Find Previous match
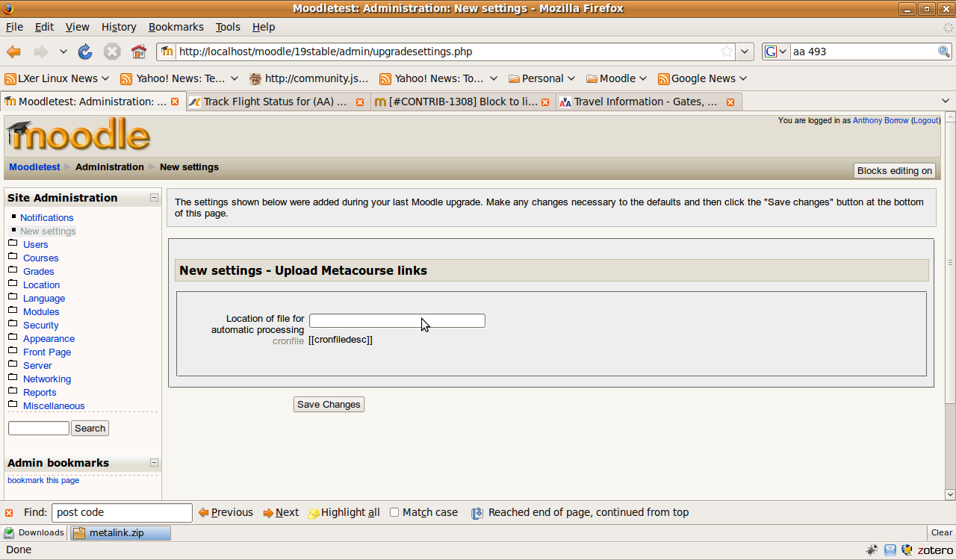This screenshot has height=560, width=956. click(x=226, y=512)
